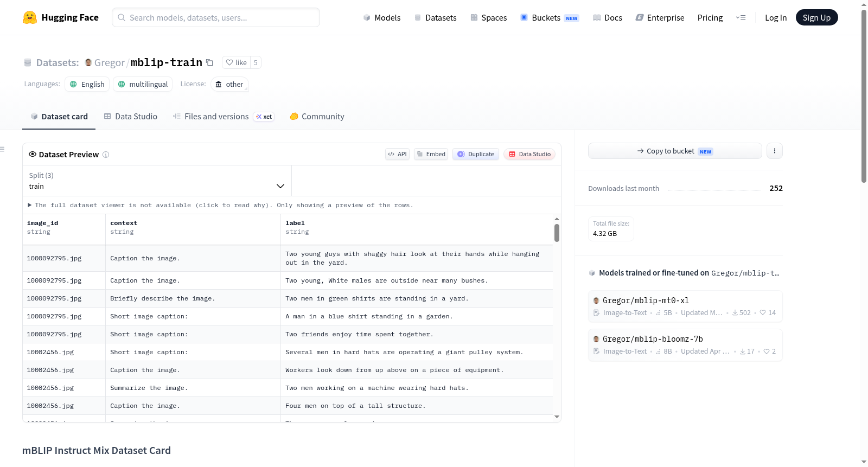Screen dimensions: 868x467
Task: Click the xet badge on Files tab
Action: click(x=265, y=117)
